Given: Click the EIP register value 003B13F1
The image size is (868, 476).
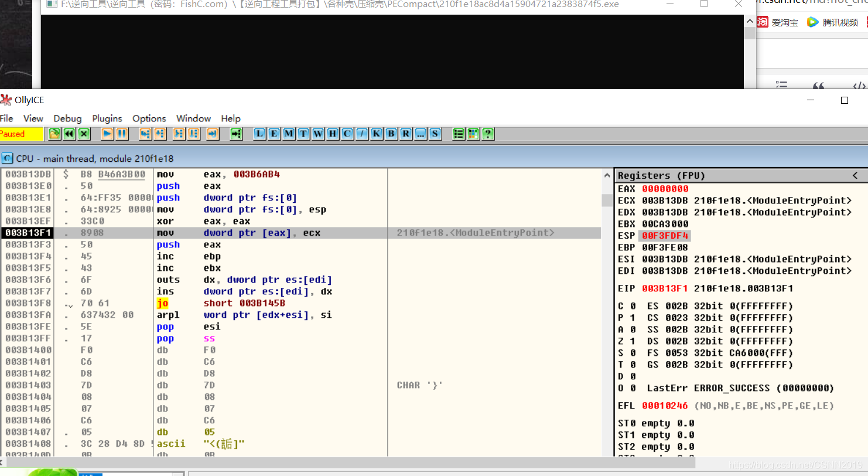Looking at the screenshot, I should [x=665, y=288].
